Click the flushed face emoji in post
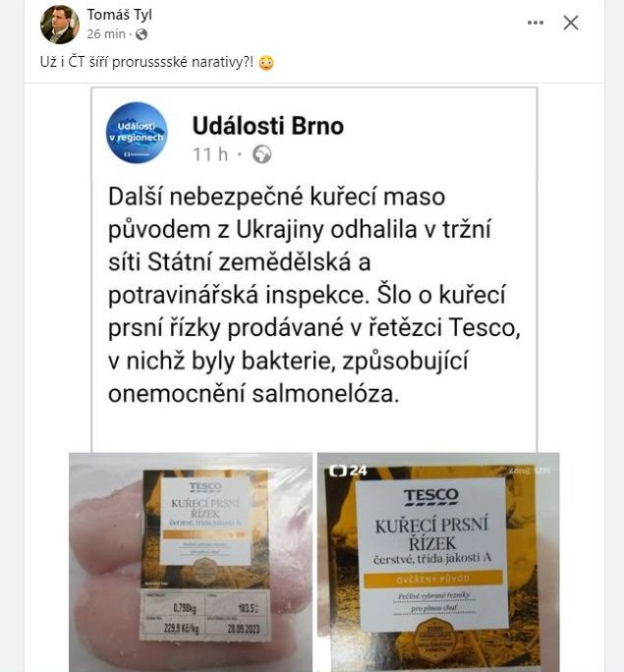Screen dimensions: 624x672 (266, 63)
